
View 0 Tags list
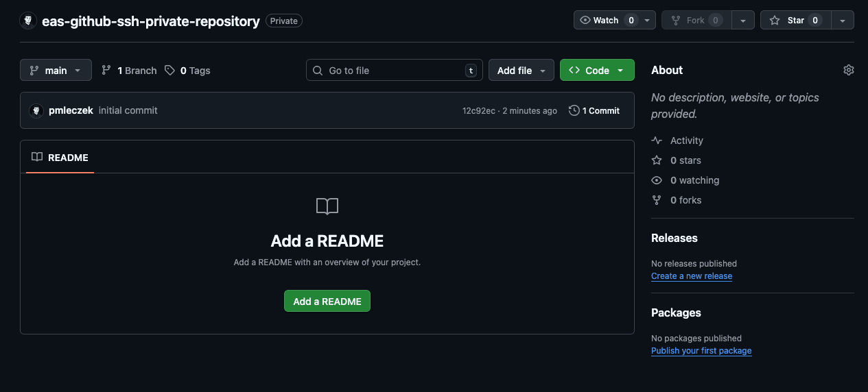tap(188, 71)
